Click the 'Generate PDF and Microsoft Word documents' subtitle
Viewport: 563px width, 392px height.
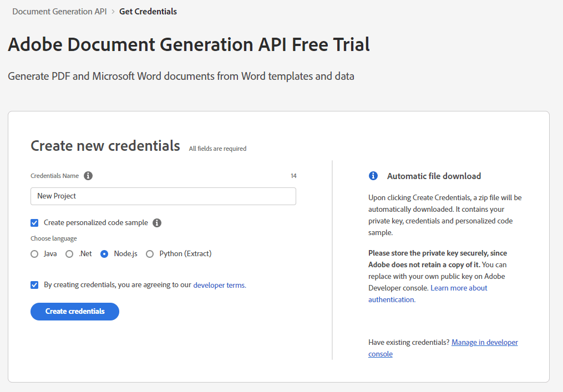tap(181, 76)
